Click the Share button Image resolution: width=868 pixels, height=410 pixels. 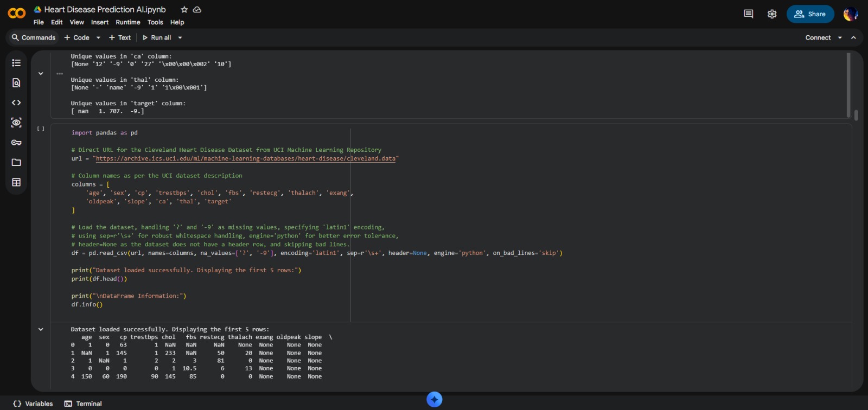tap(810, 14)
